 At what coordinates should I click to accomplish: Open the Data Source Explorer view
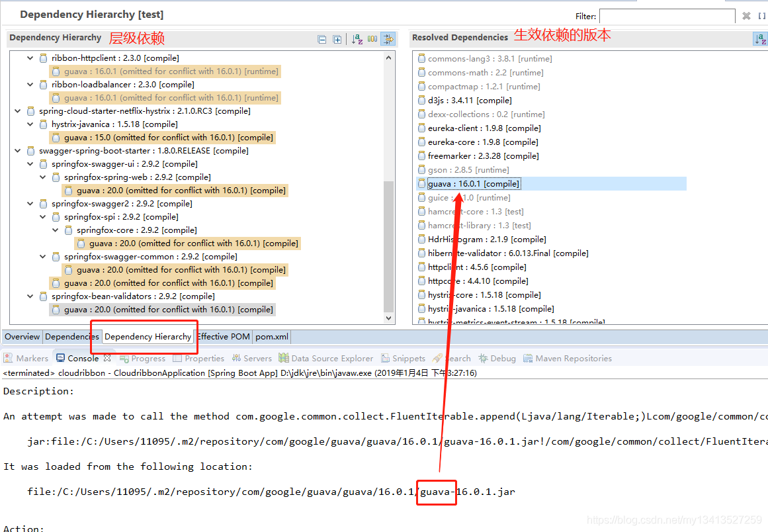point(326,358)
